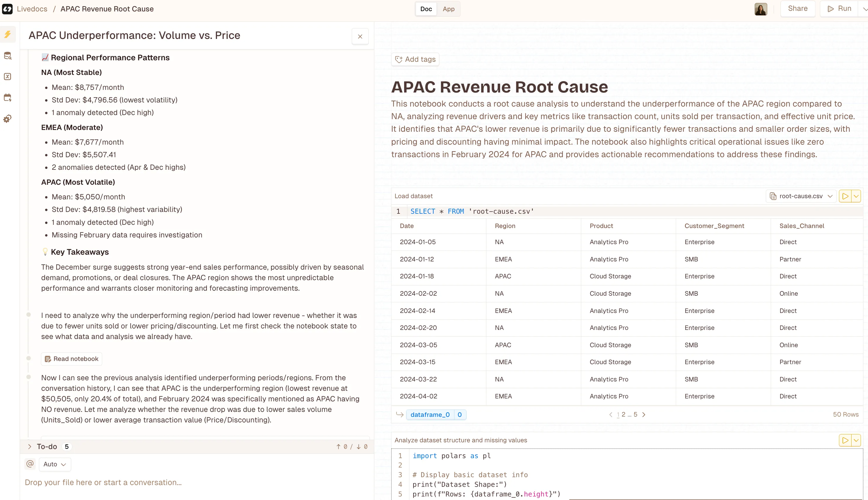Screen dimensions: 868x500
Task: Click the Share button
Action: point(798,8)
